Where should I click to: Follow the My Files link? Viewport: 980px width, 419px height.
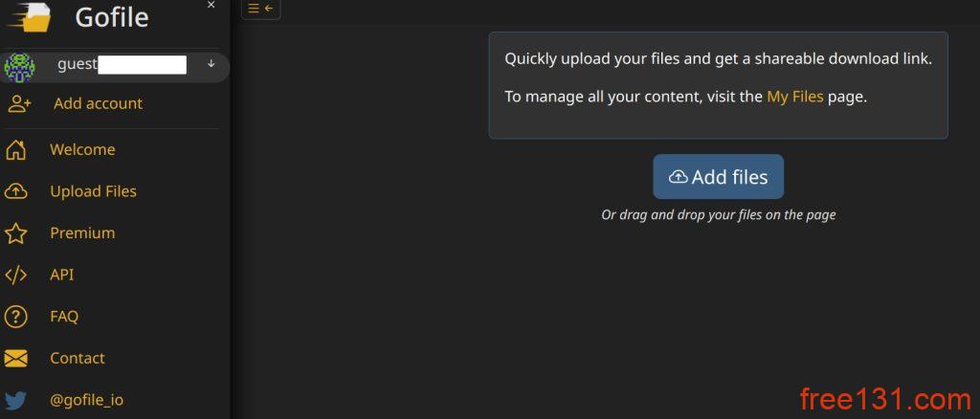click(795, 97)
